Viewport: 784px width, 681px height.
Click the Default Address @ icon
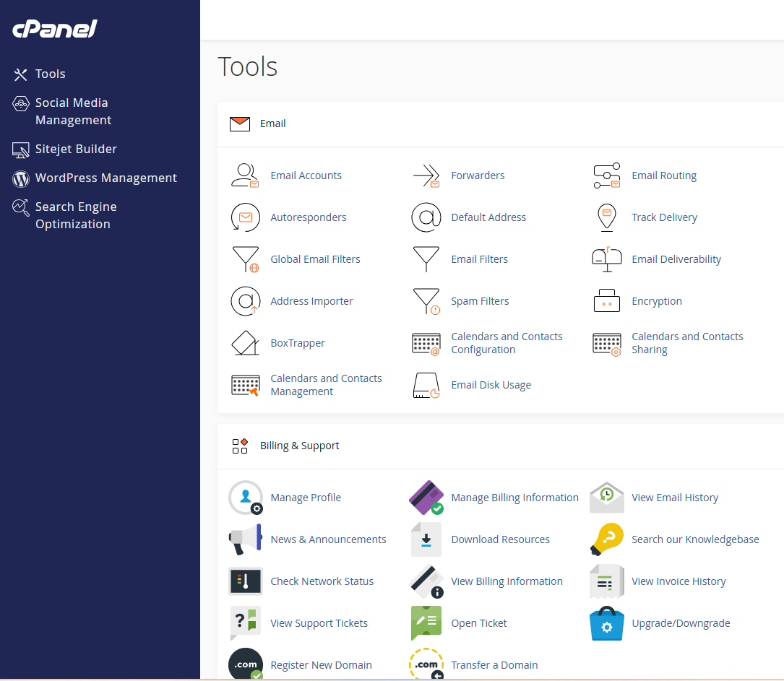[x=426, y=217]
